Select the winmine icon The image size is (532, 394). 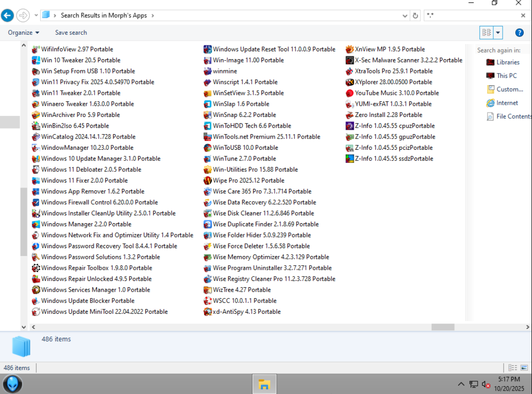point(208,71)
